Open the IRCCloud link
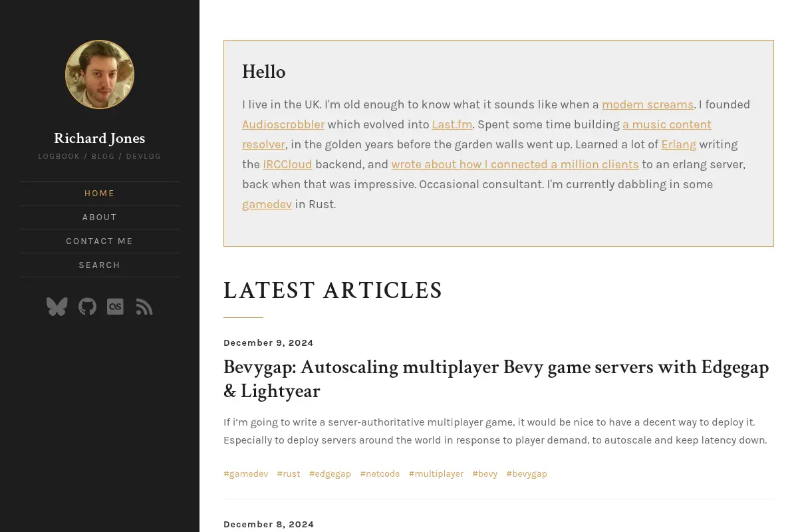 click(x=287, y=164)
